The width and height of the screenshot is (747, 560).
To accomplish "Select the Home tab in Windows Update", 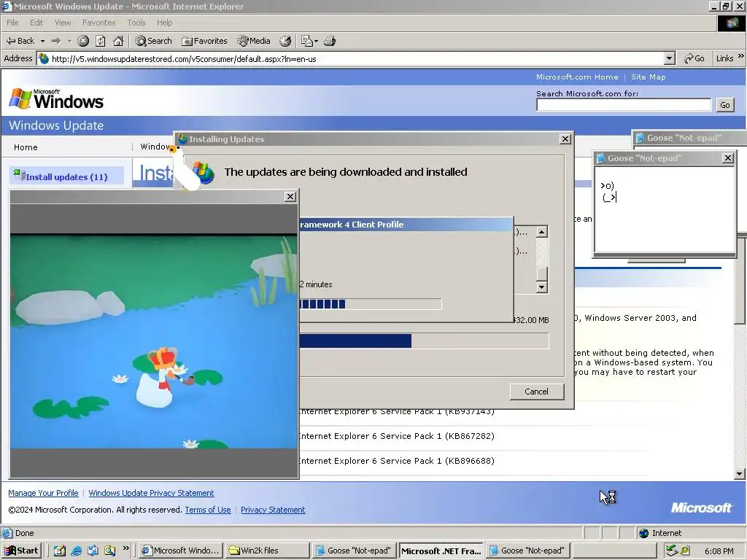I will [26, 147].
